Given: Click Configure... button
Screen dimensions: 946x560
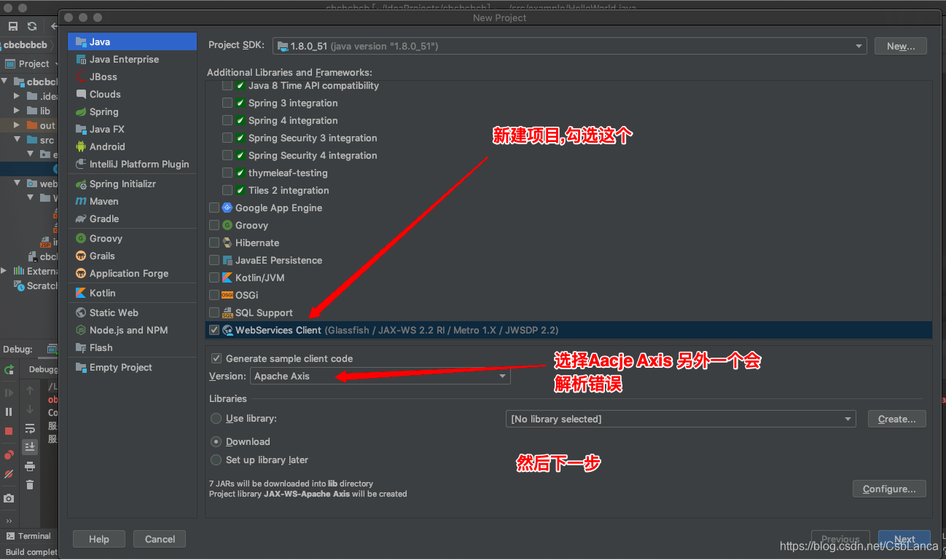Looking at the screenshot, I should point(889,489).
